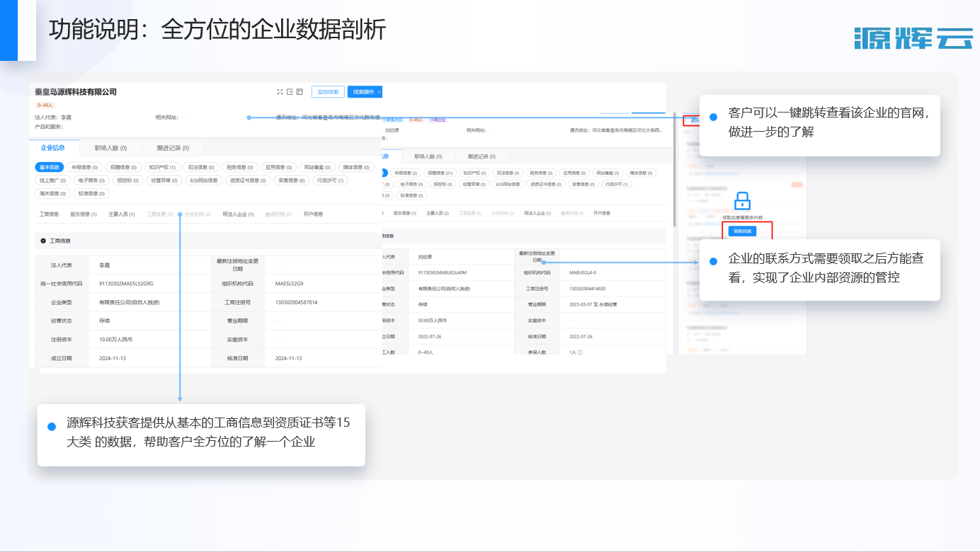Click the blue padlock icon above 领取线索
Screen dimensions: 980x552
coord(742,201)
